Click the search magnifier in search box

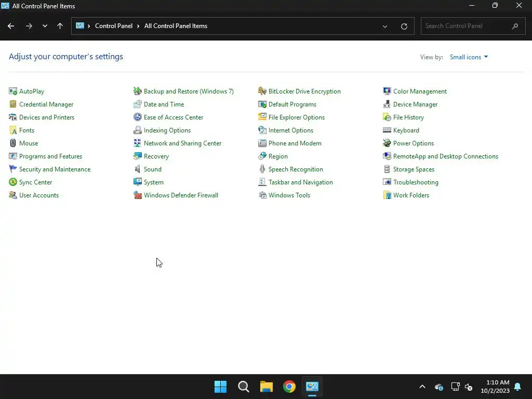coord(515,26)
